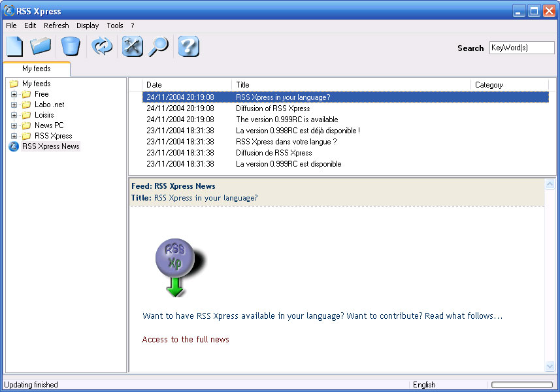The width and height of the screenshot is (560, 392).
Task: Select the RSS Xpress folder label
Action: pyautogui.click(x=53, y=136)
